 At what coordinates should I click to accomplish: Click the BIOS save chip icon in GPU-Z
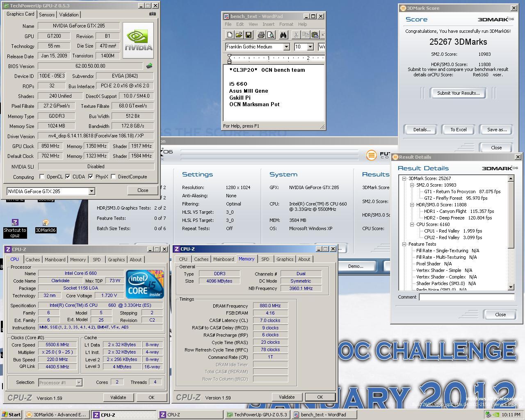[149, 66]
